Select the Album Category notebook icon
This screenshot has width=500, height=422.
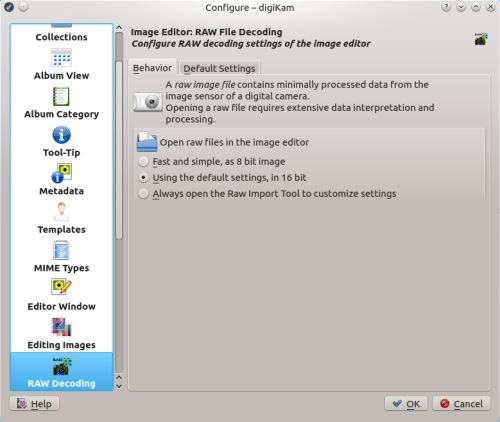point(61,96)
